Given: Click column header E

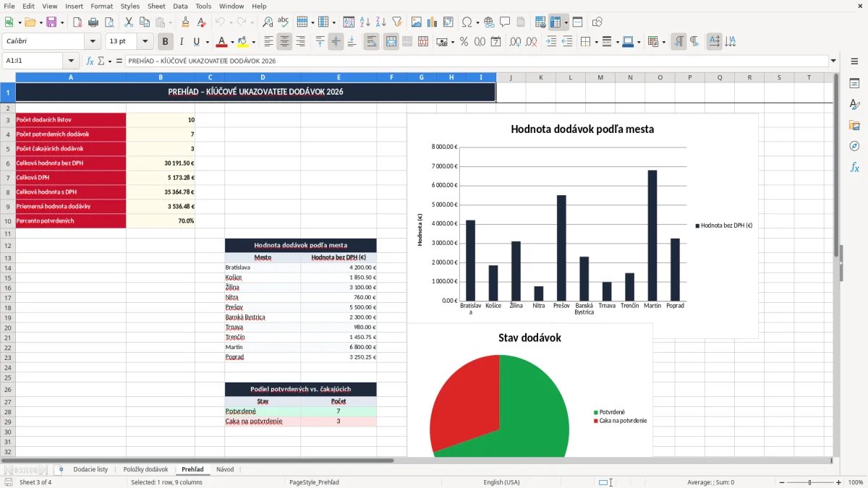Looking at the screenshot, I should (339, 77).
